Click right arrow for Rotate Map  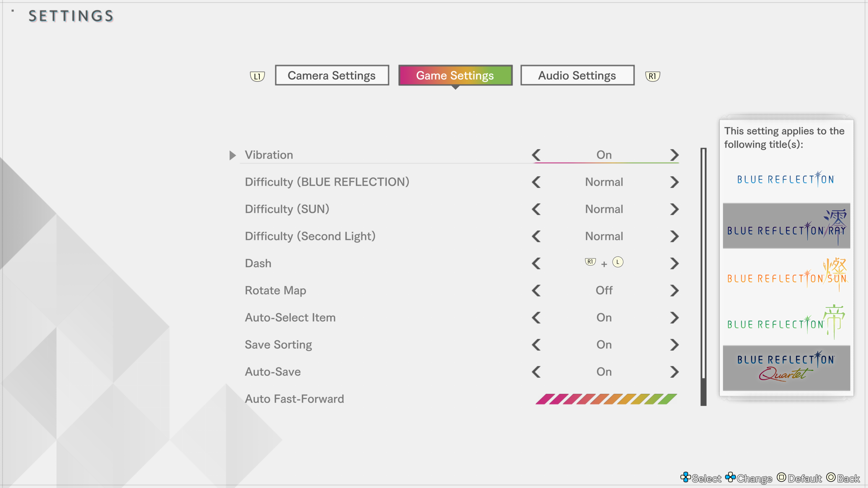(674, 291)
